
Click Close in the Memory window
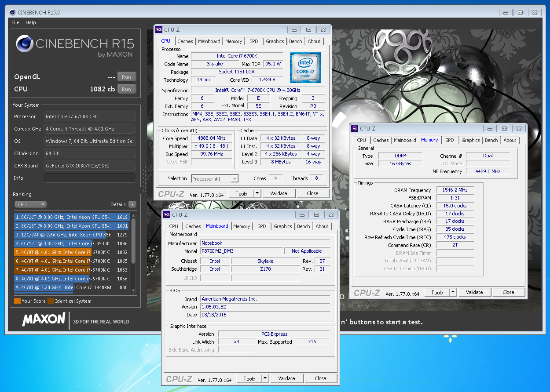pos(508,292)
